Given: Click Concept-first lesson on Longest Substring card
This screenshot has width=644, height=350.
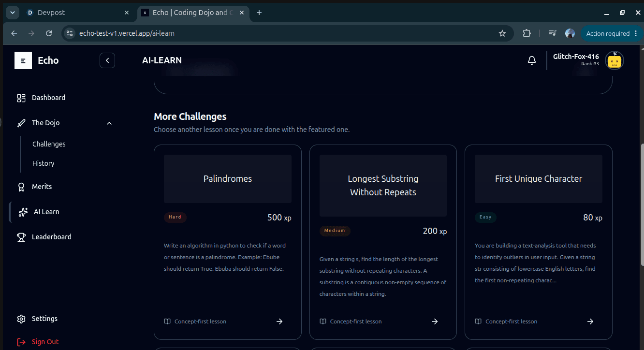Looking at the screenshot, I should [356, 321].
